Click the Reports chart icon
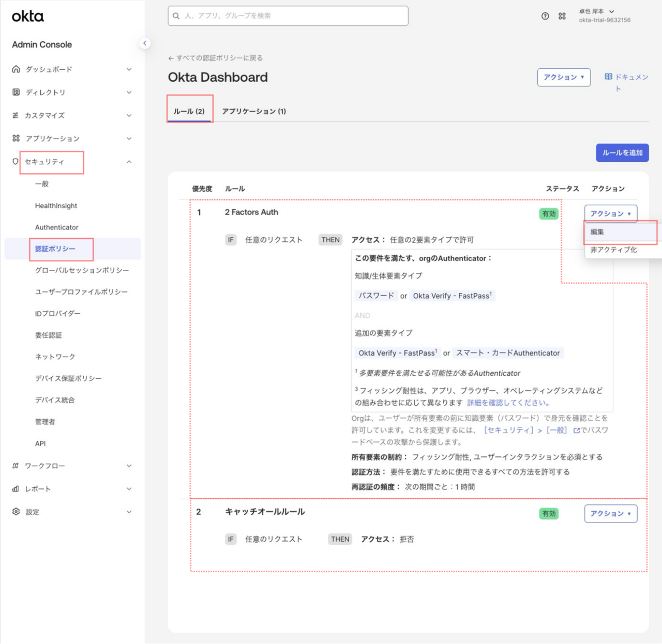662x644 pixels. coord(16,489)
